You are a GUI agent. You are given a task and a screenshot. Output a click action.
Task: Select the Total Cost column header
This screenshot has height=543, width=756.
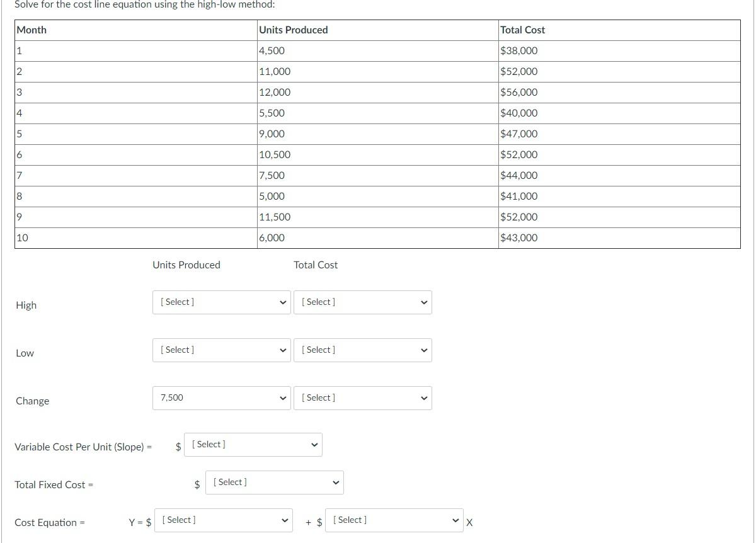522,30
